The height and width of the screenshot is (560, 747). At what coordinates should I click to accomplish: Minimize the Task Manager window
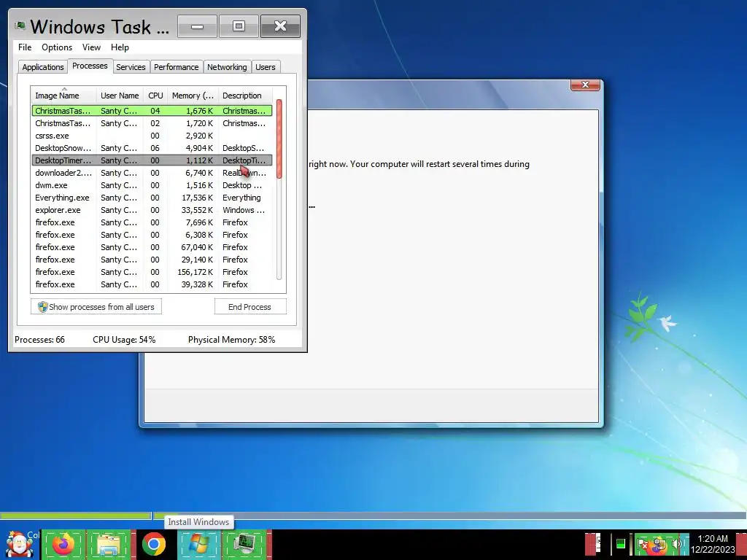pos(197,26)
